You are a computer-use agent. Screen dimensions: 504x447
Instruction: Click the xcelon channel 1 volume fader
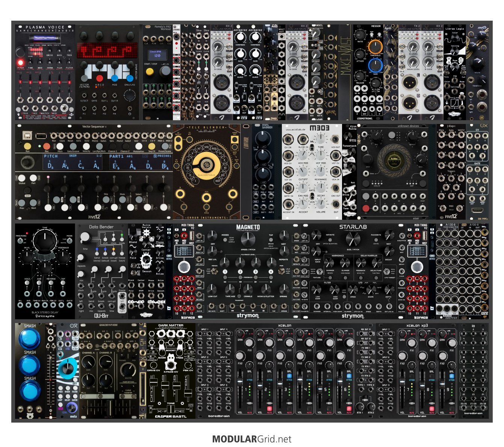click(239, 382)
